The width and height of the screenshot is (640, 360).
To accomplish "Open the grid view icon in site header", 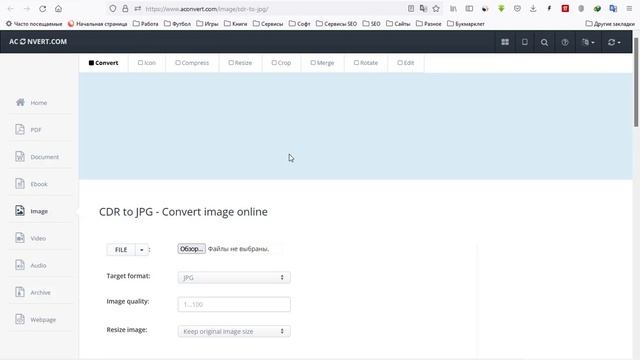I will coord(505,42).
